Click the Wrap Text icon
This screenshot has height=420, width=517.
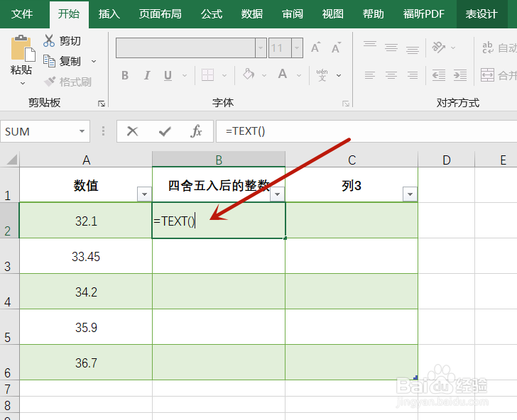click(488, 48)
